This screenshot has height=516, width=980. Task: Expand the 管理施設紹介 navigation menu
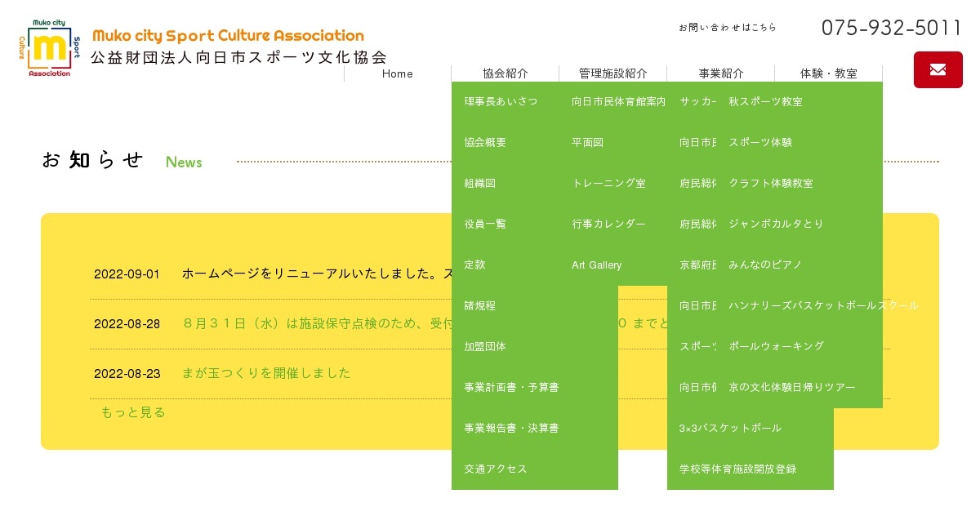point(612,73)
